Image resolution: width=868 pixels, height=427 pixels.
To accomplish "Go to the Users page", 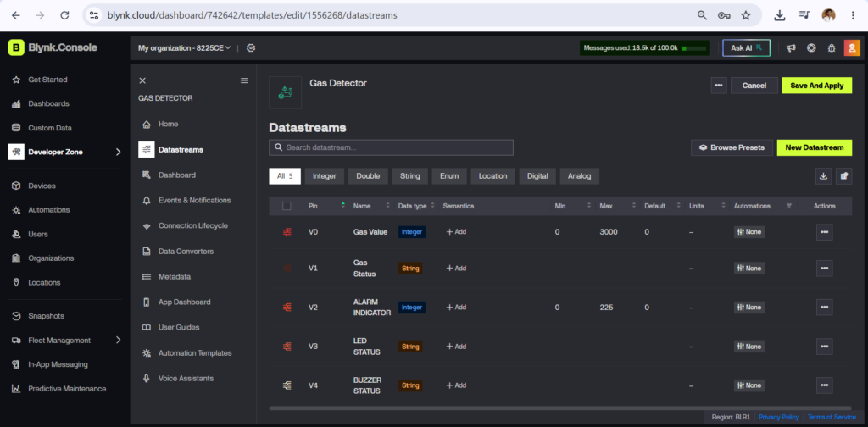I will pos(30,234).
